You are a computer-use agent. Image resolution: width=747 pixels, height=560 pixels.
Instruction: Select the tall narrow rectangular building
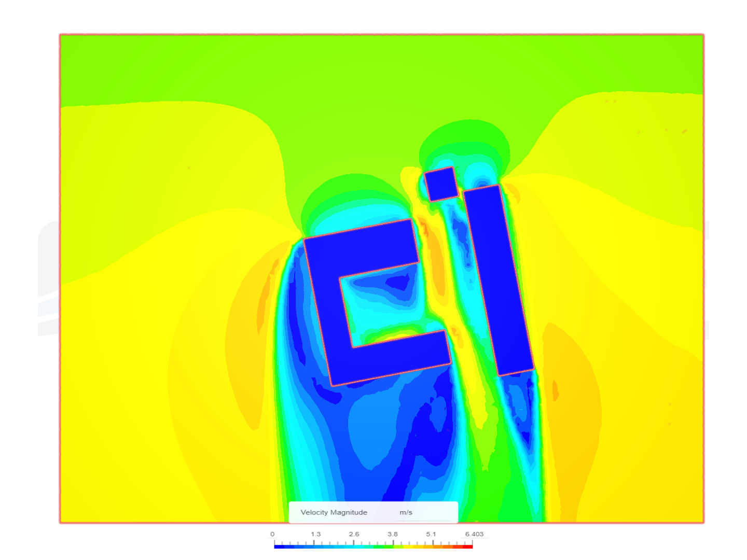tap(498, 280)
